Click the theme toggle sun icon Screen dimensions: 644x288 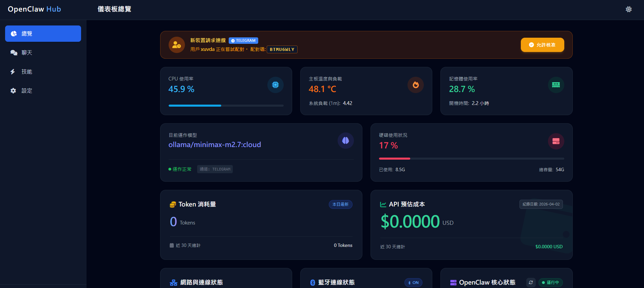[x=629, y=9]
